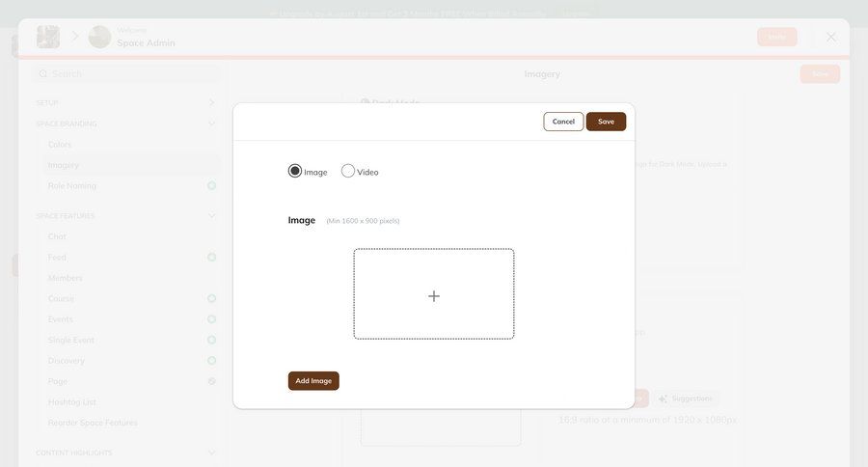
Task: Click the Suggestions button behind the dialog
Action: point(686,398)
